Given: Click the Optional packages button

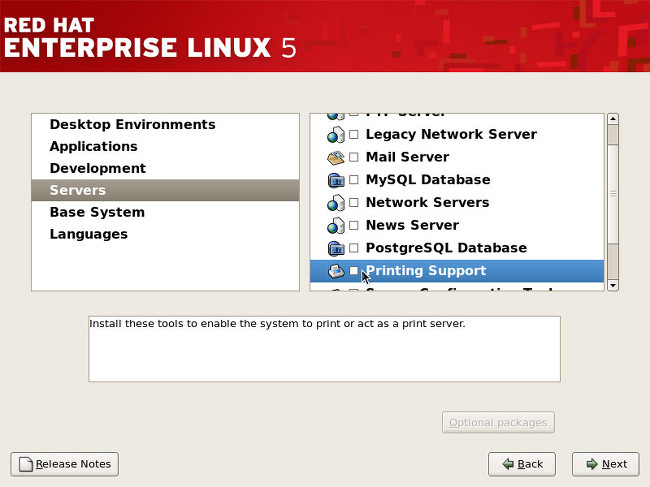Looking at the screenshot, I should [498, 423].
